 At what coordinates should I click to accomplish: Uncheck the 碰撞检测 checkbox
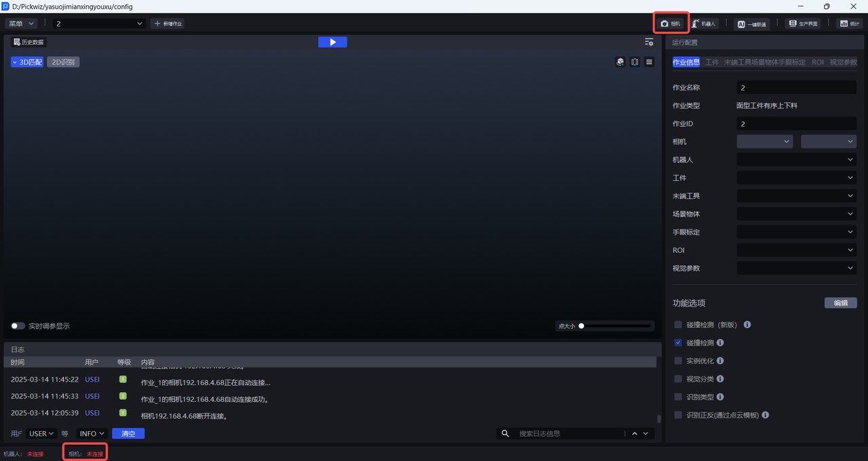tap(678, 343)
